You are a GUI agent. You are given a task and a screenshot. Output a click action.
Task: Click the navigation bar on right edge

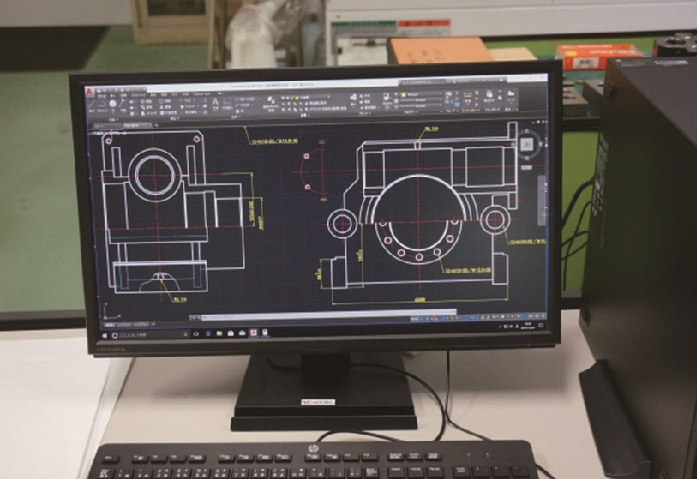541,200
